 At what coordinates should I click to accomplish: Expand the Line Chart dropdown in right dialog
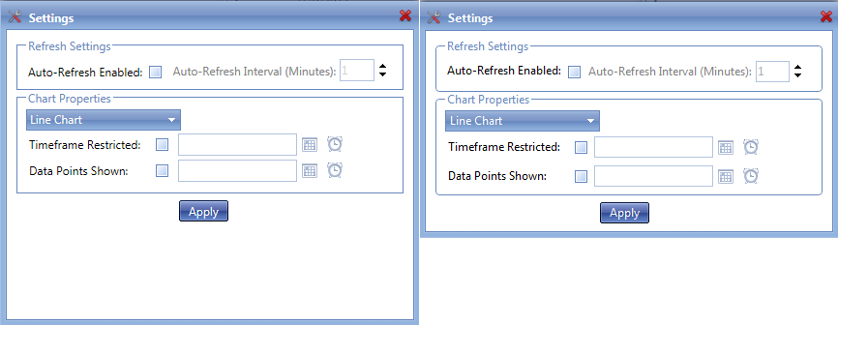[522, 121]
